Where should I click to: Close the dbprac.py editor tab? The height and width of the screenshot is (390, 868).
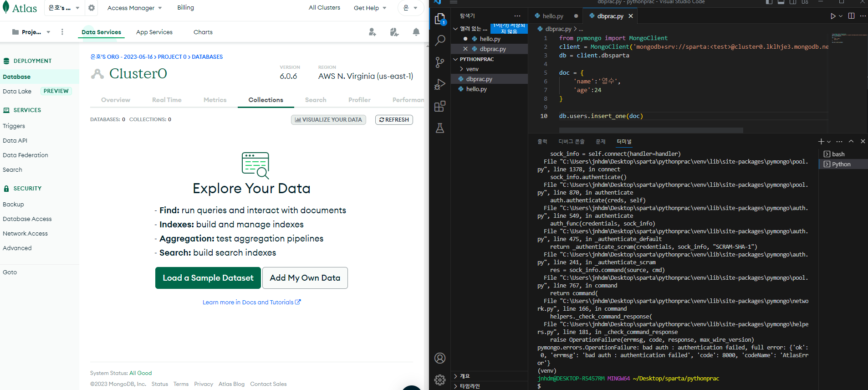[x=631, y=16]
